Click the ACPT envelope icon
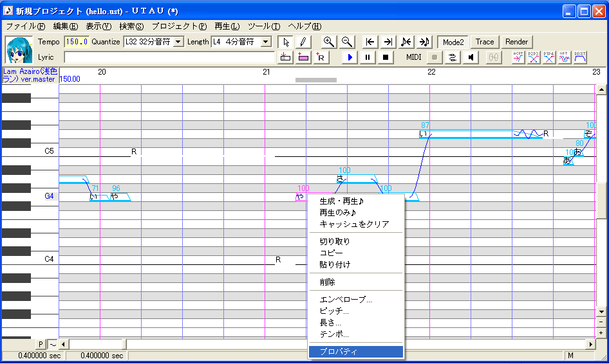 click(x=518, y=57)
